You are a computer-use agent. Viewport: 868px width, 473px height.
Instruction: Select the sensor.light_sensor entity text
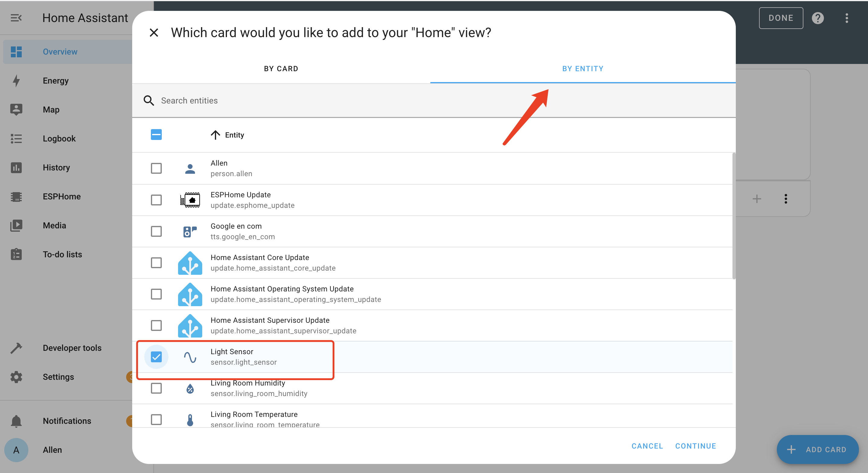[x=244, y=362]
